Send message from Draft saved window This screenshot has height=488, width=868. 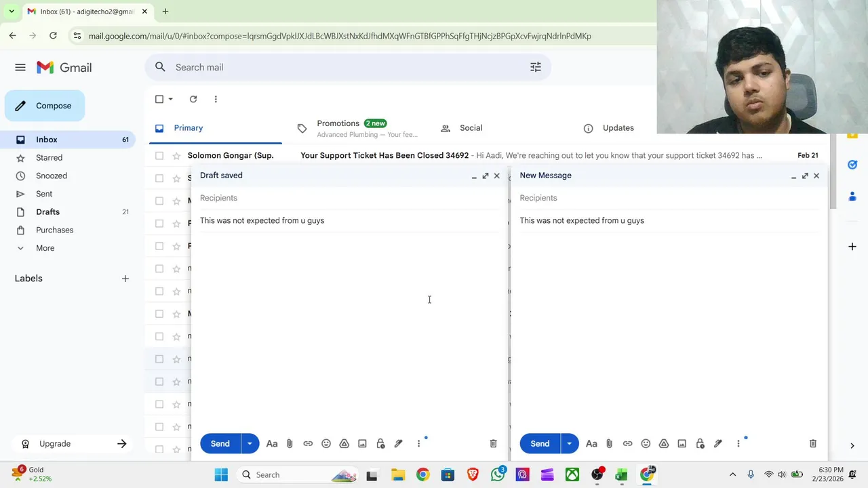pos(220,443)
